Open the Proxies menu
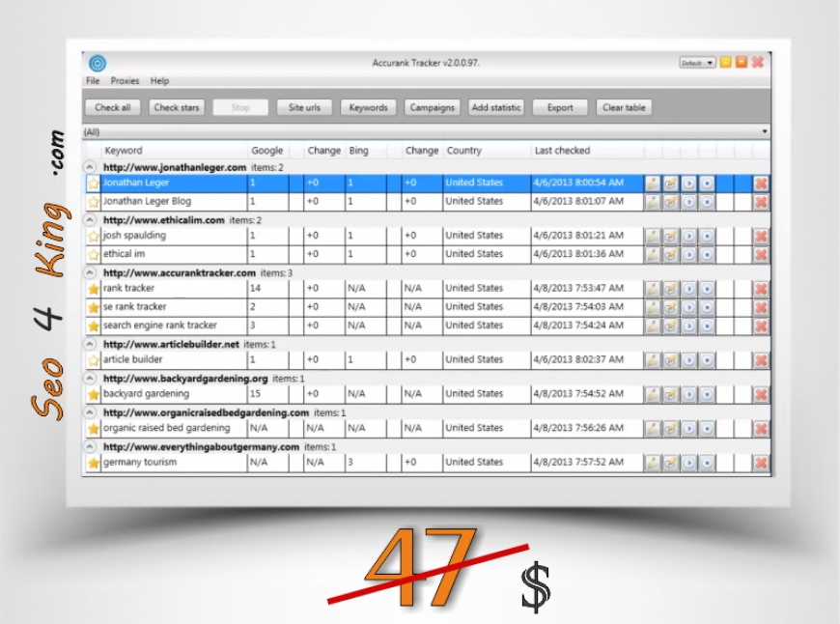This screenshot has width=840, height=624. tap(125, 80)
